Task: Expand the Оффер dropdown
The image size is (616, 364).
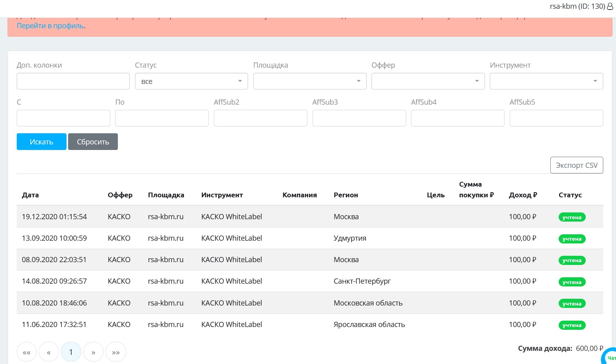Action: (428, 81)
